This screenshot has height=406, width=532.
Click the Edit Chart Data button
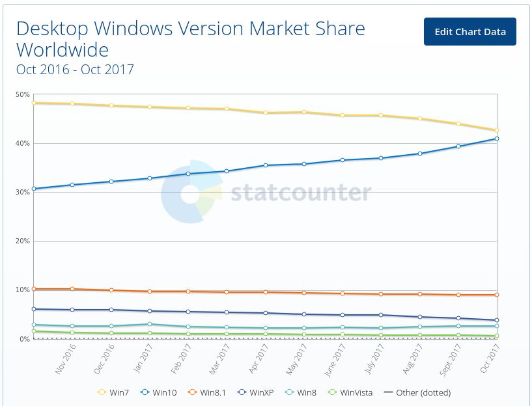469,32
